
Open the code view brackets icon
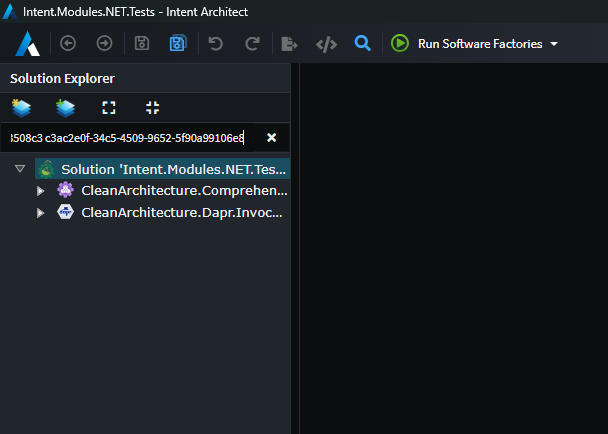[326, 44]
